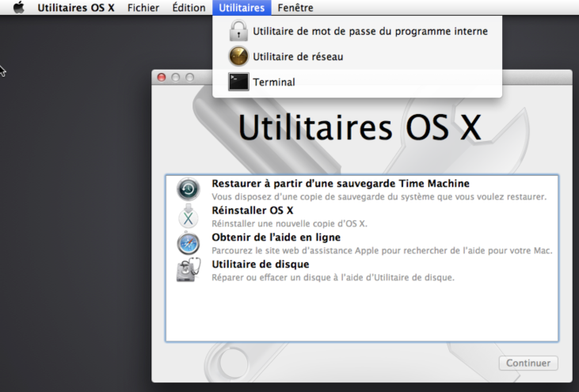Image resolution: width=579 pixels, height=392 pixels.
Task: Open the Apple logo menu
Action: click(18, 7)
